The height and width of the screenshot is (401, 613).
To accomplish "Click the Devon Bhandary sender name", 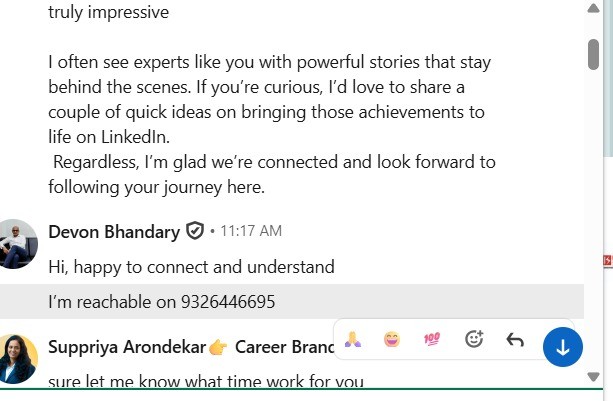I will (x=115, y=232).
